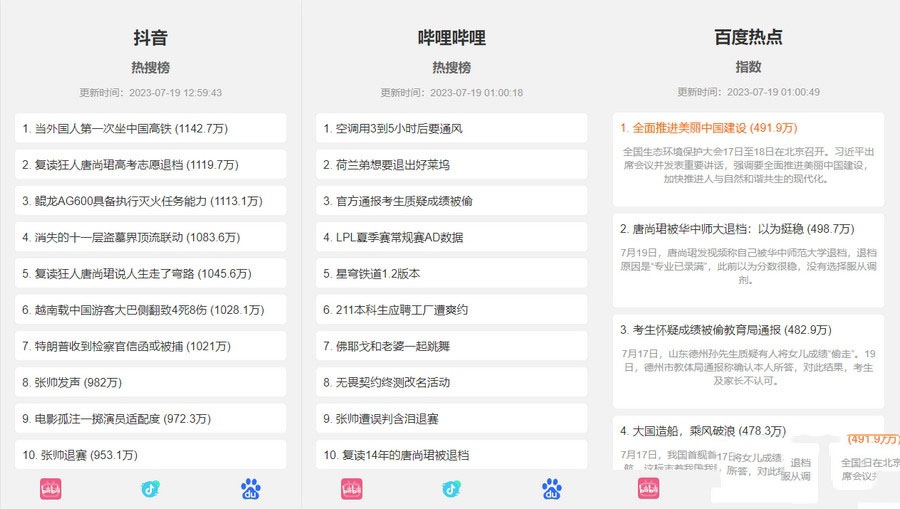The height and width of the screenshot is (509, 900).
Task: Click 热搜榜 subtitle under 哔哩哔哩
Action: tap(451, 67)
